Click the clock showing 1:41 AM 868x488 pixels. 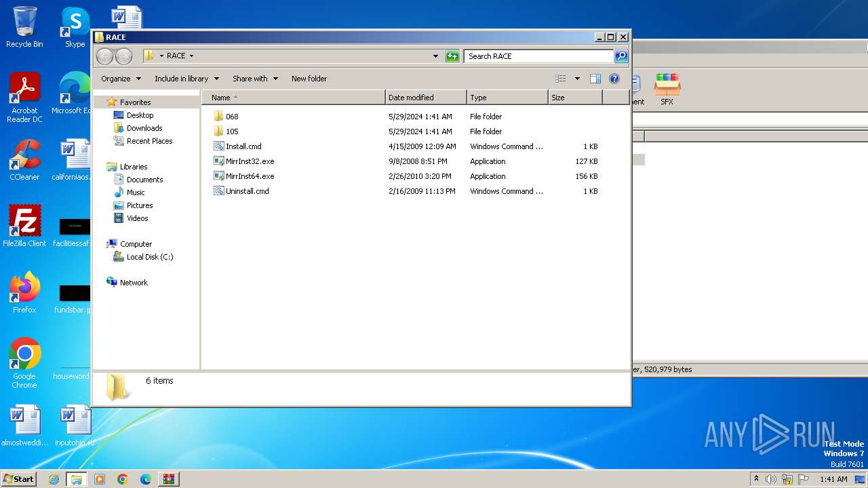[833, 479]
